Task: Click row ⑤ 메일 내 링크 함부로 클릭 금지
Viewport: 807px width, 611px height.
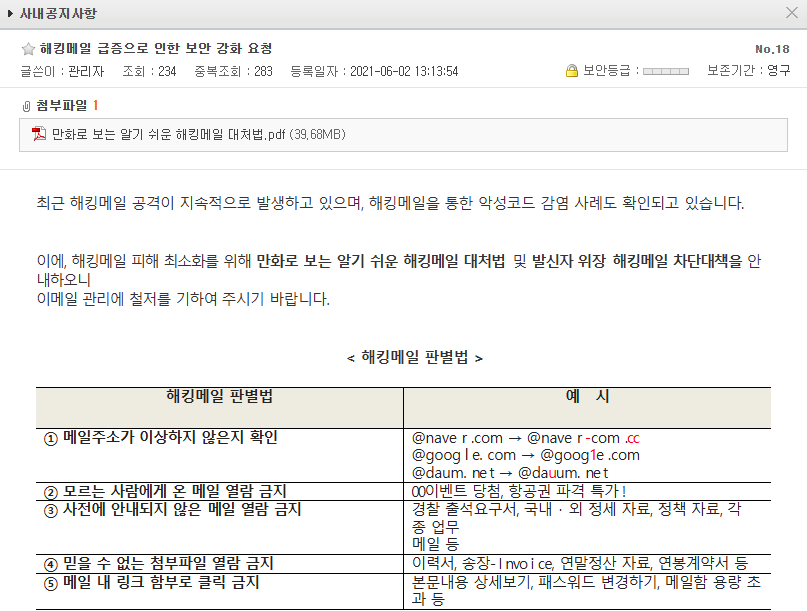Action: point(151,583)
